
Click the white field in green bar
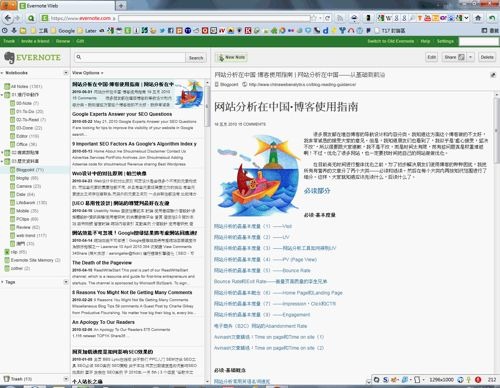click(479, 41)
